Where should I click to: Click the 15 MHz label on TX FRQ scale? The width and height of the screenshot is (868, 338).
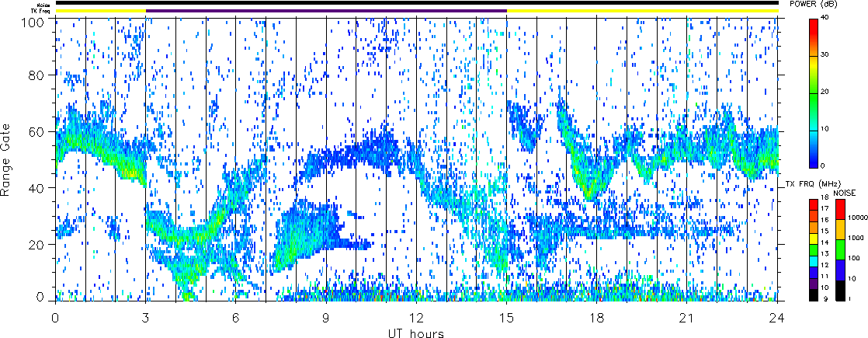pyautogui.click(x=825, y=231)
